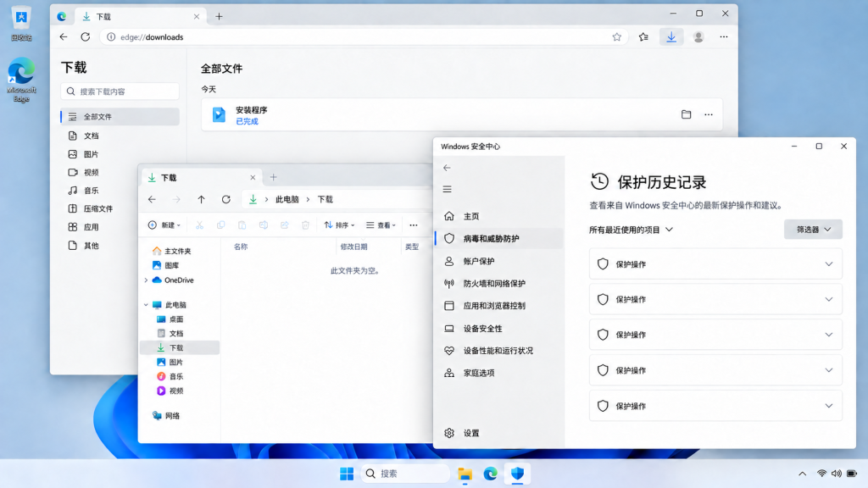Expand last 保护操作 history entry
The image size is (868, 488).
click(715, 406)
